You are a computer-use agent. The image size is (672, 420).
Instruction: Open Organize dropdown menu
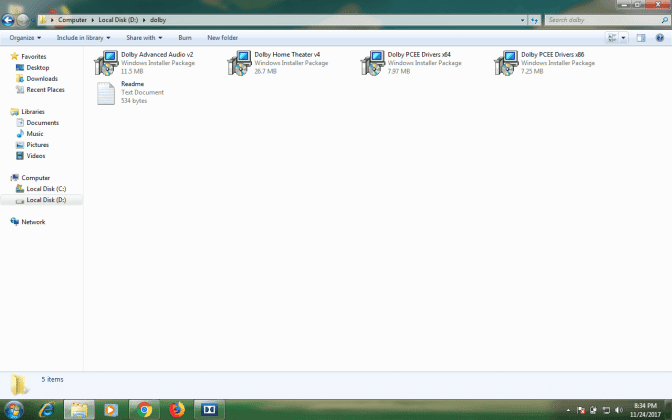(x=25, y=38)
